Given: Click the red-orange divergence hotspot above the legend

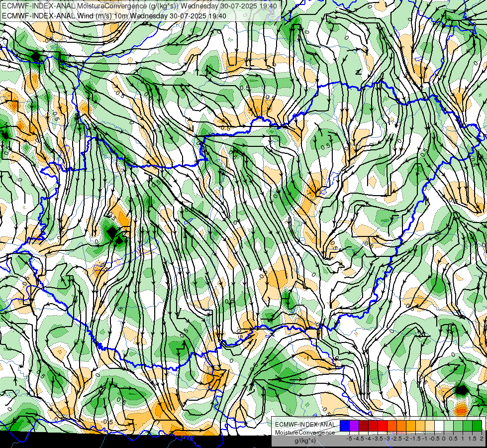Looking at the screenshot, I should [x=461, y=410].
